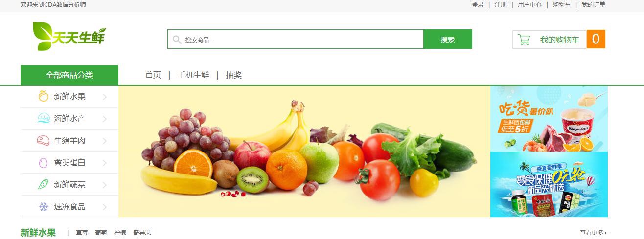This screenshot has height=239, width=644.
Task: Open the 登录 link
Action: click(x=478, y=5)
